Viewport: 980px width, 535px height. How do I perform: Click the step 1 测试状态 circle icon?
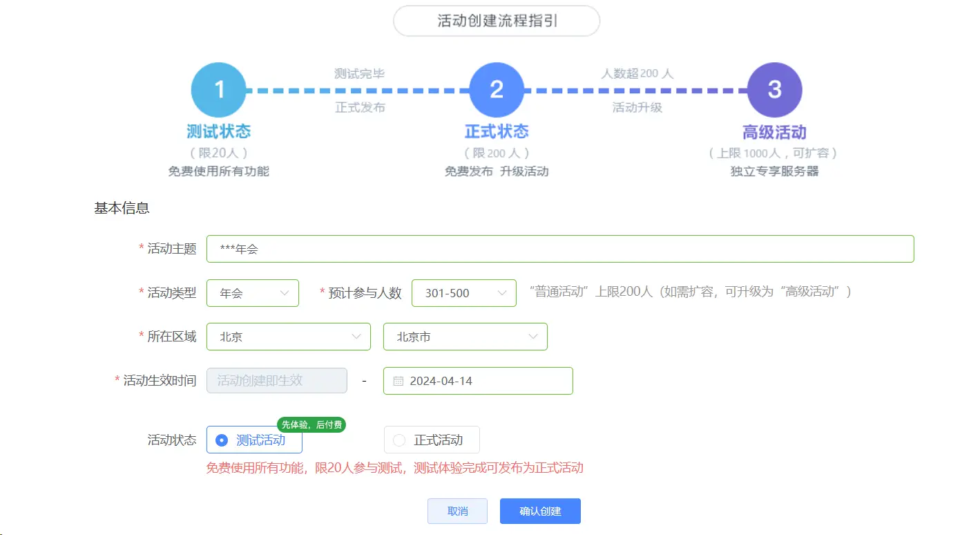[x=218, y=88]
